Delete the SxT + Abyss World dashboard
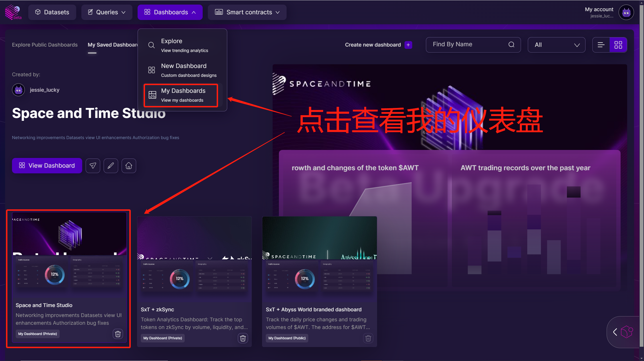Screen dimensions: 644x361 [x=368, y=338]
